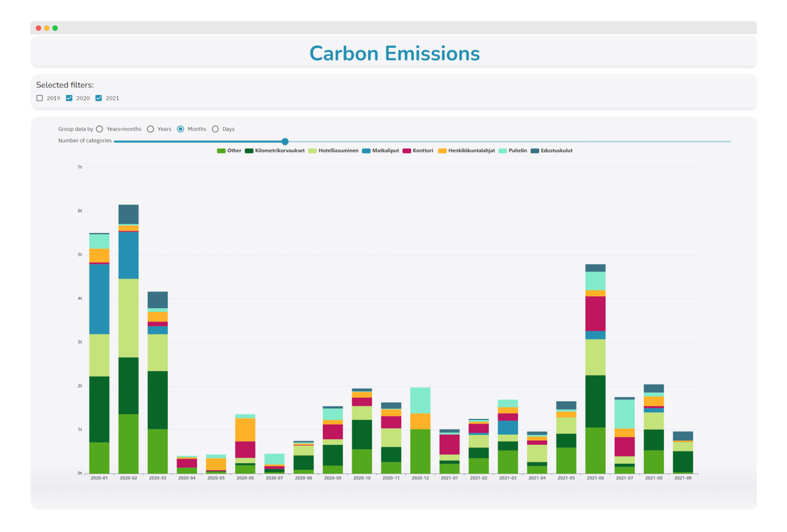Click the 2020-01 axis label
Screen dimensions: 787x532
99,478
